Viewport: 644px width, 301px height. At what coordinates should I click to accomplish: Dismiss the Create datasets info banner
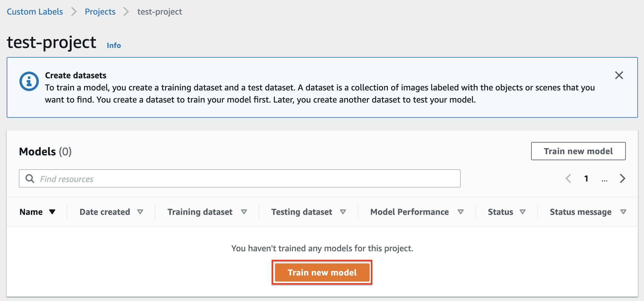click(619, 75)
